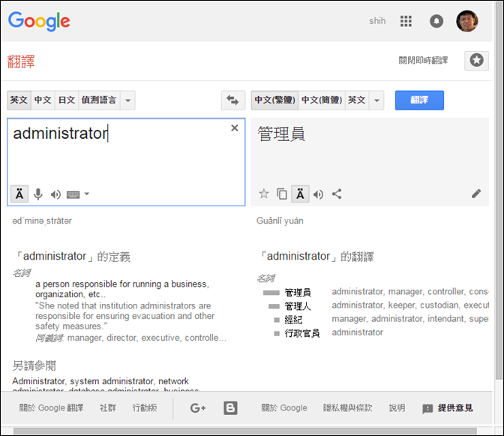Open the account profile picture

[x=466, y=21]
